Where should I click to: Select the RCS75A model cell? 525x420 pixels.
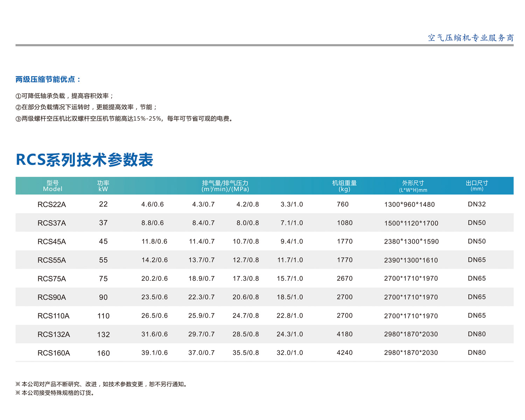(51, 279)
